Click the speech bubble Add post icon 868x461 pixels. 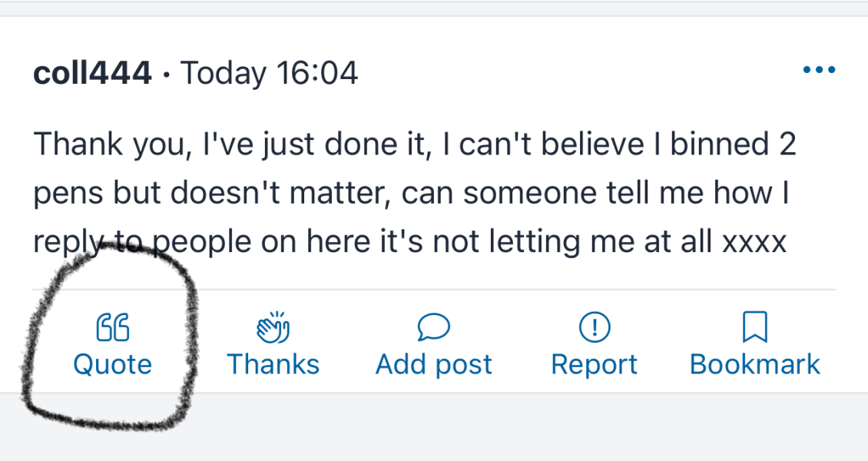(x=433, y=327)
